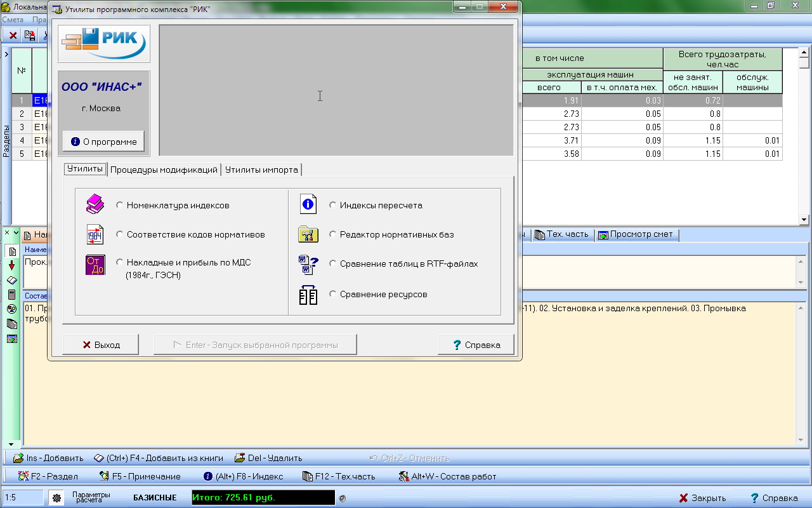This screenshot has width=812, height=508.
Task: Click the О программе button
Action: [x=103, y=142]
